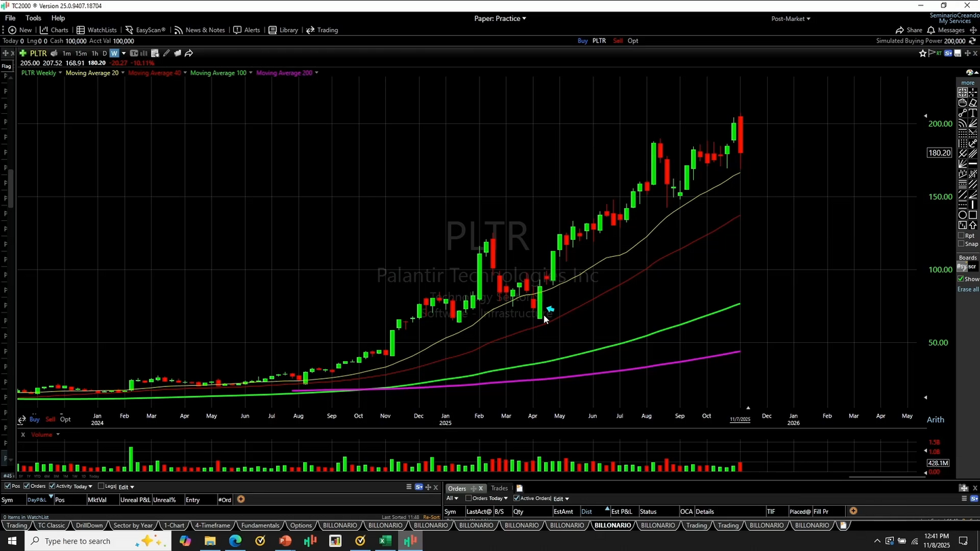Open Trading from the main toolbar
The width and height of the screenshot is (980, 551).
[x=322, y=30]
